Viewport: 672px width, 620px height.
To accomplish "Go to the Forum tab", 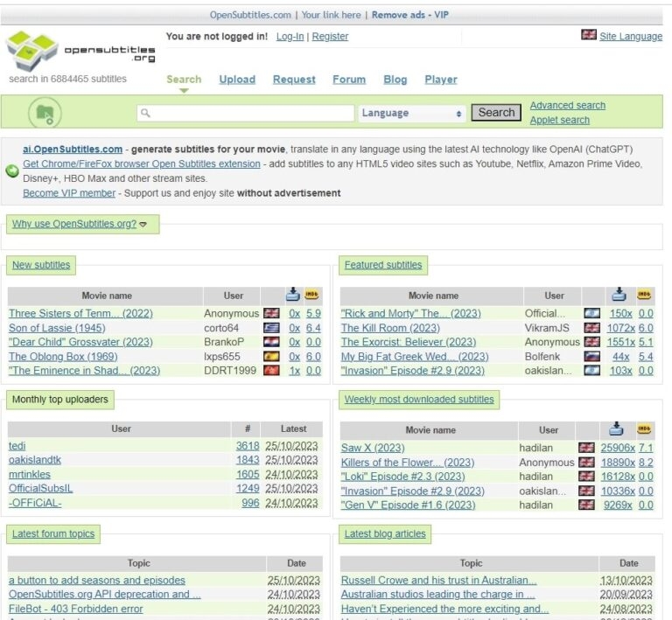I will point(349,79).
